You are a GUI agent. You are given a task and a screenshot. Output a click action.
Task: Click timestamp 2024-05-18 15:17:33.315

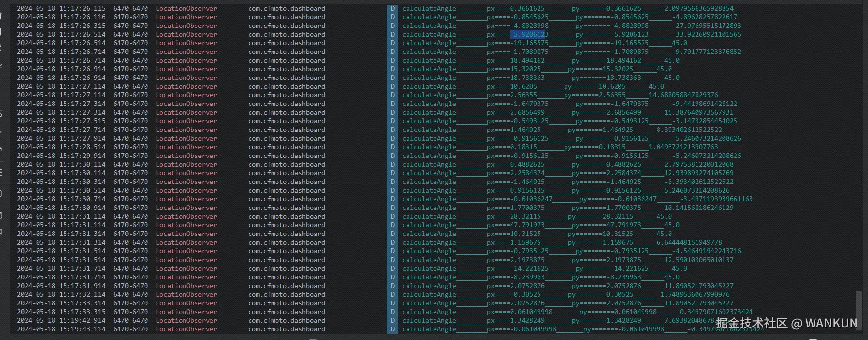coord(61,312)
